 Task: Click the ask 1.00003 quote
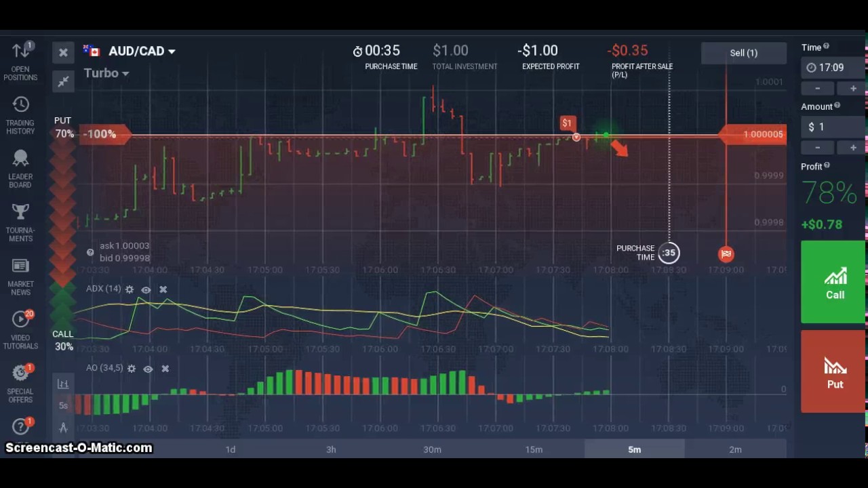(x=124, y=246)
